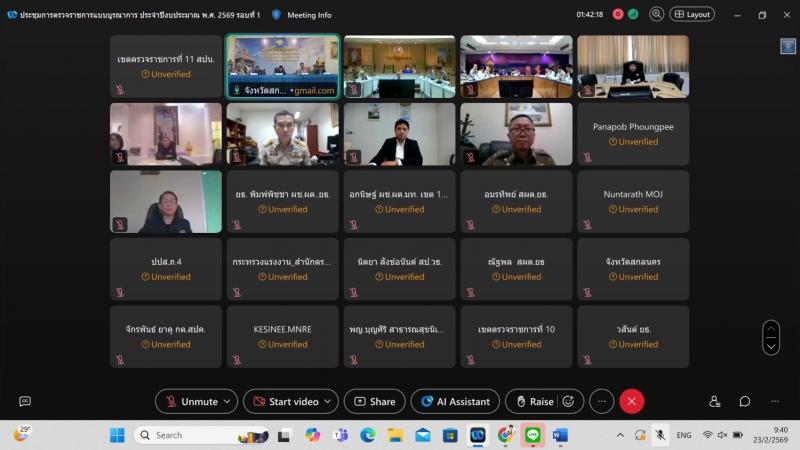Select the purple conference room video tile
This screenshot has height=450, width=800.
coord(516,66)
